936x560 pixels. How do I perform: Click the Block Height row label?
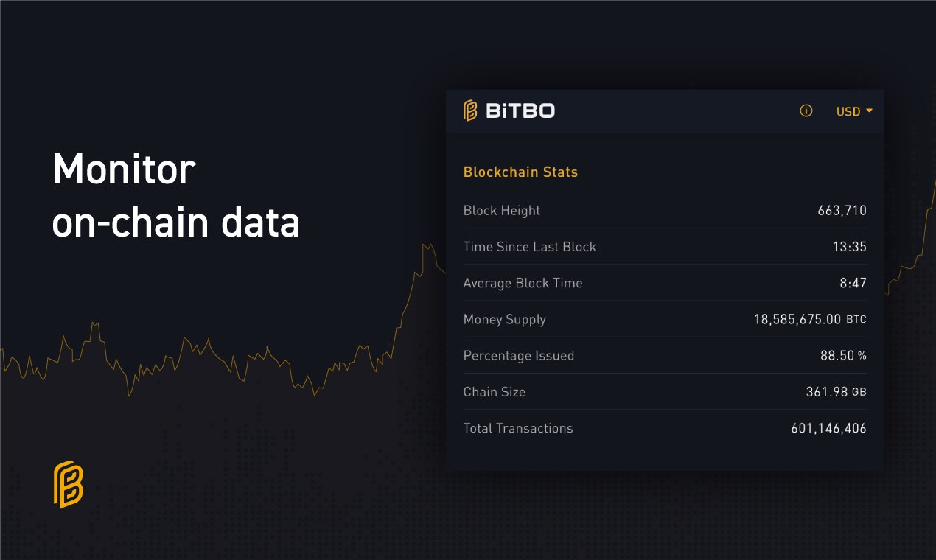(501, 211)
